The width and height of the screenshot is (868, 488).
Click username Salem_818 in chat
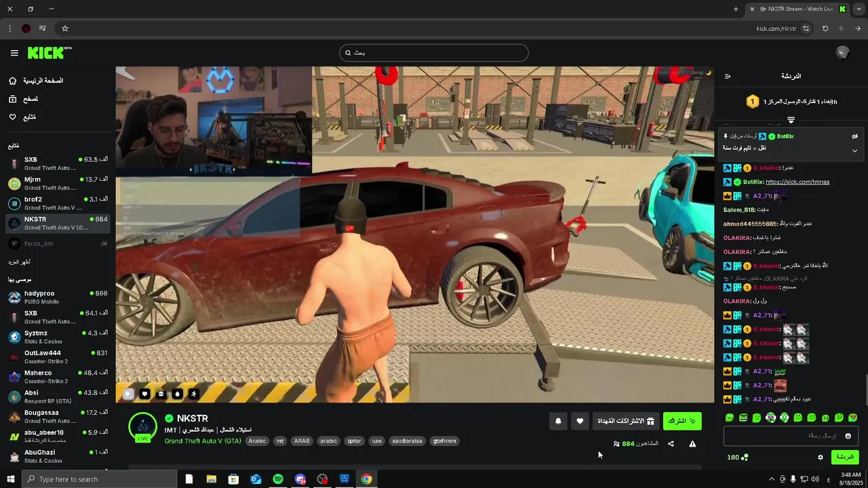pos(739,210)
